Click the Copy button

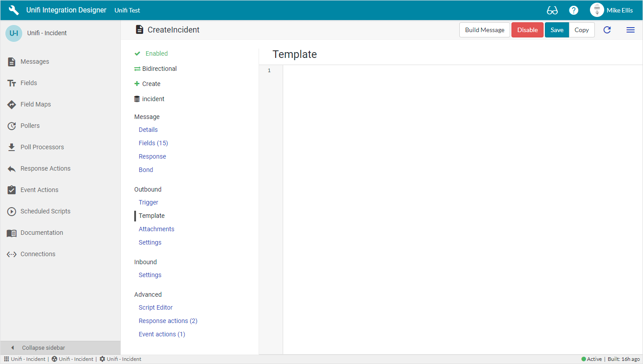(581, 30)
